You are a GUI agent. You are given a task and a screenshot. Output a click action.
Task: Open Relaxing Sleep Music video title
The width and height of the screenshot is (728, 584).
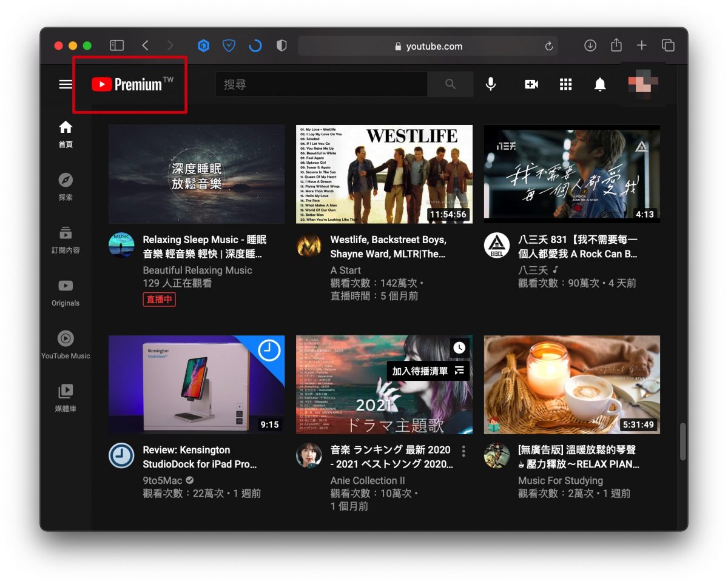tap(204, 247)
